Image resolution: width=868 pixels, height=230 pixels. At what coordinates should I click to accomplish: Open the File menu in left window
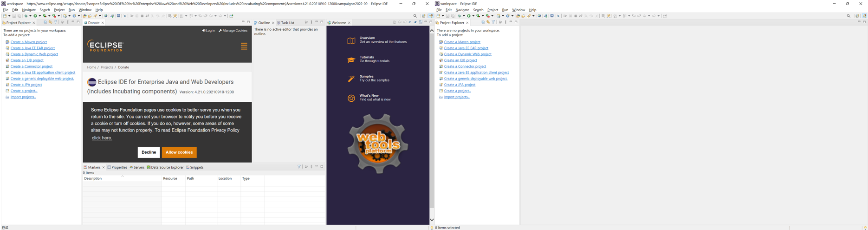pyautogui.click(x=6, y=10)
